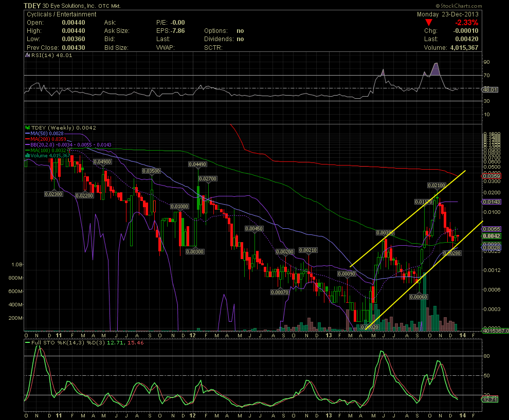Image resolution: width=509 pixels, height=420 pixels.
Task: Click the Dividends: no entry
Action: pyautogui.click(x=224, y=39)
